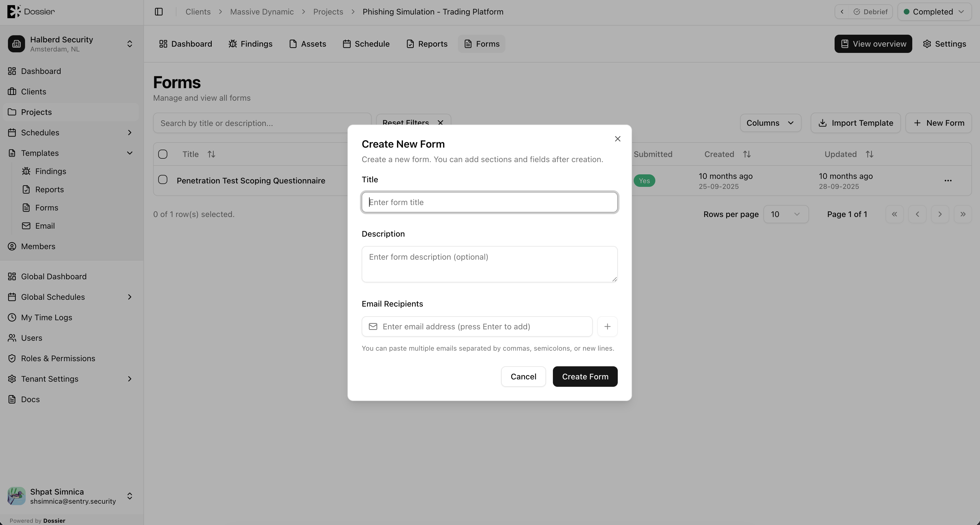Check the Penetration Test Scoping Questionnaire row
This screenshot has height=525, width=980.
coord(163,179)
